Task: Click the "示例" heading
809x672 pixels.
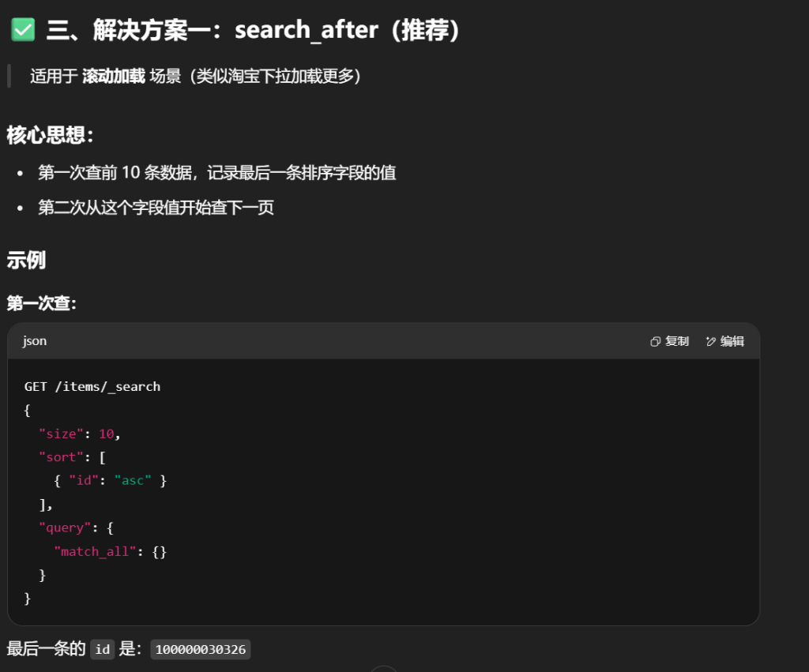Action: pos(26,260)
